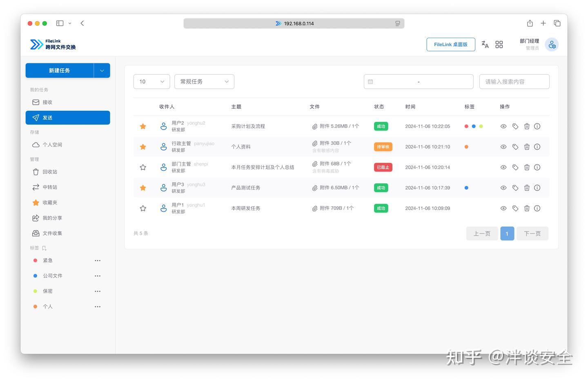The image size is (588, 381).
Task: Click the FileLink logo in header
Action: point(53,44)
